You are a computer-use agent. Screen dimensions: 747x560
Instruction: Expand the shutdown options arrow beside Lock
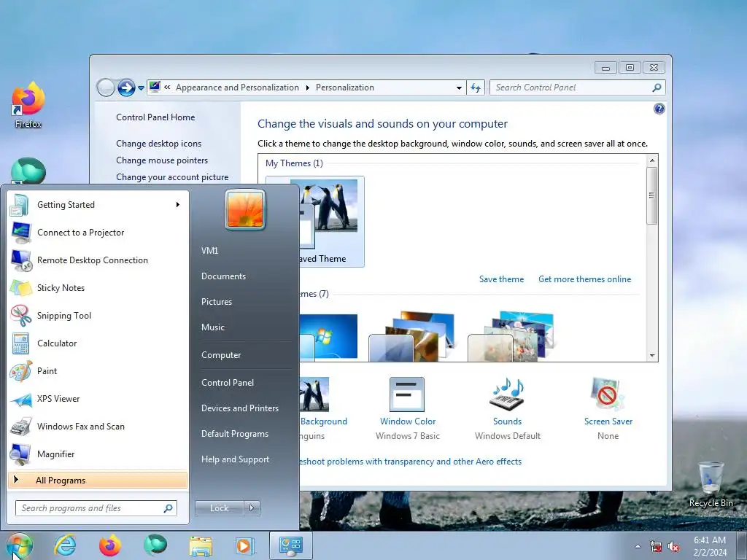pyautogui.click(x=252, y=508)
